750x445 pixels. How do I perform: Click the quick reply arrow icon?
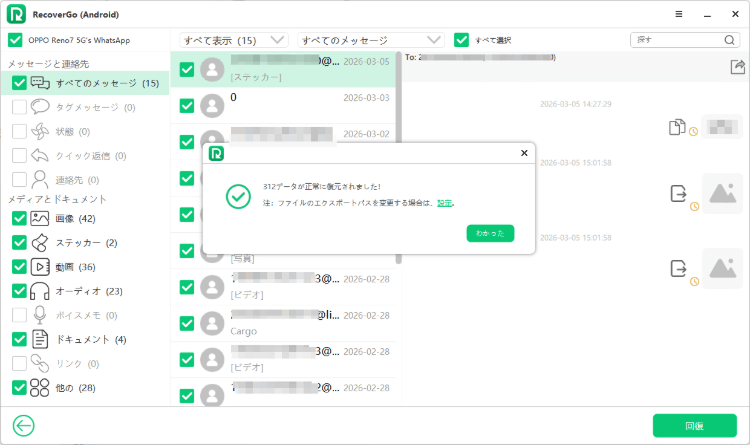[x=40, y=156]
